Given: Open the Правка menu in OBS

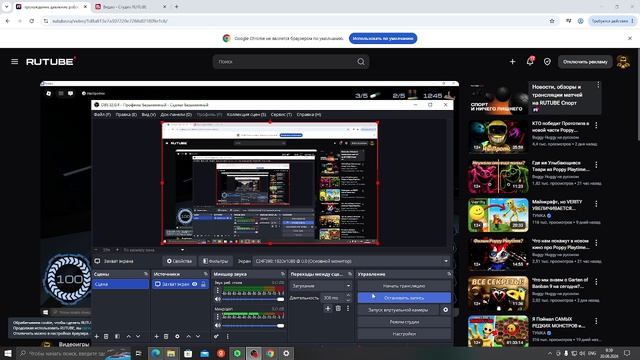Looking at the screenshot, I should click(x=126, y=115).
